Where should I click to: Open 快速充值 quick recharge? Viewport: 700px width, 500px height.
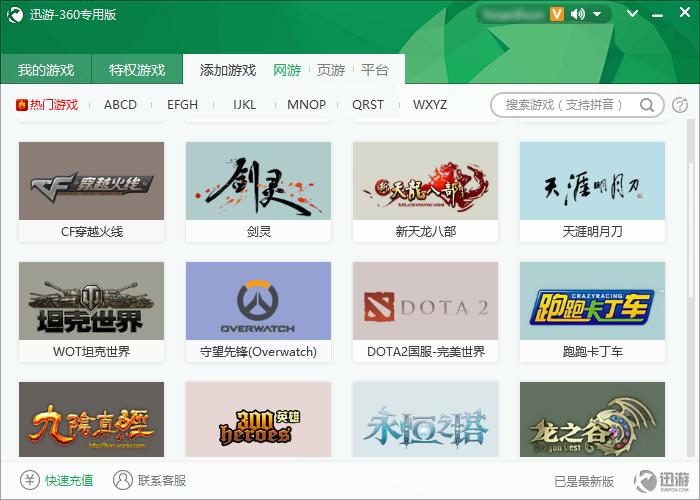69,480
